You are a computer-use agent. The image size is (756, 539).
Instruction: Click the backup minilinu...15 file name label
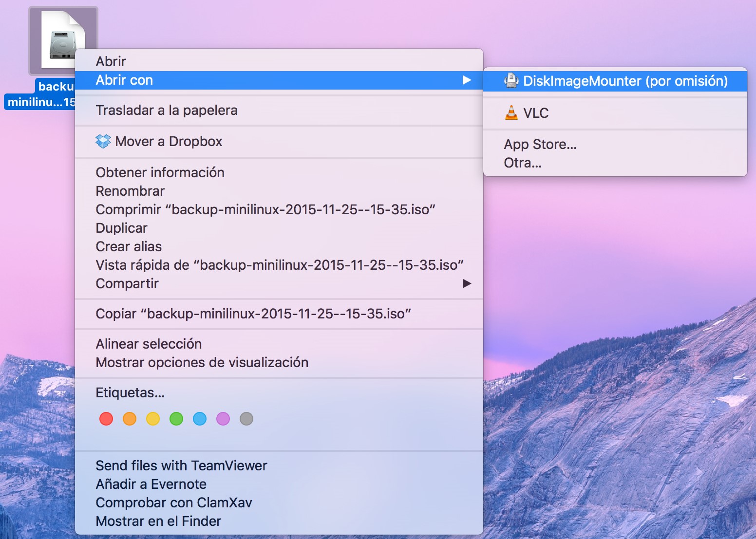pos(40,94)
